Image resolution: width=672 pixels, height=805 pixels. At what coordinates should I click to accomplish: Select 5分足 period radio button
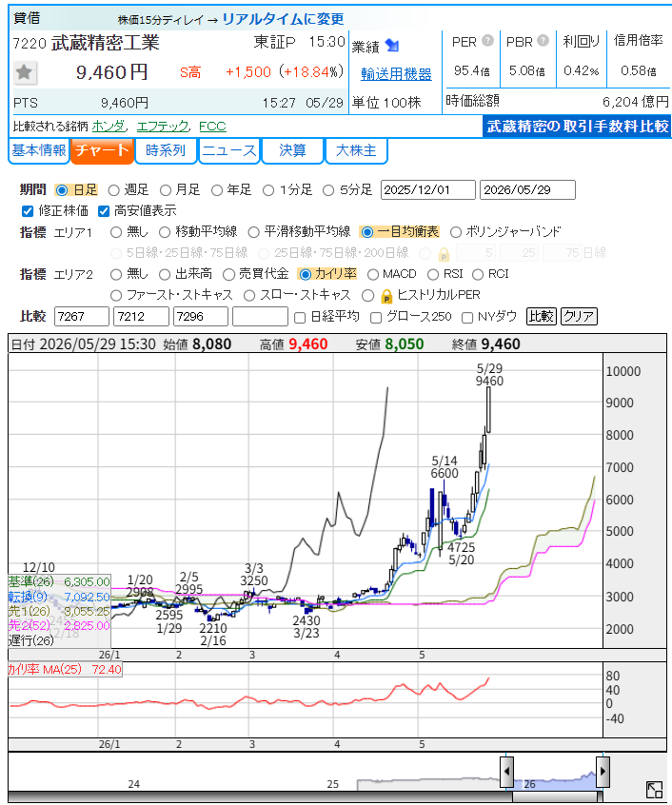tap(328, 190)
